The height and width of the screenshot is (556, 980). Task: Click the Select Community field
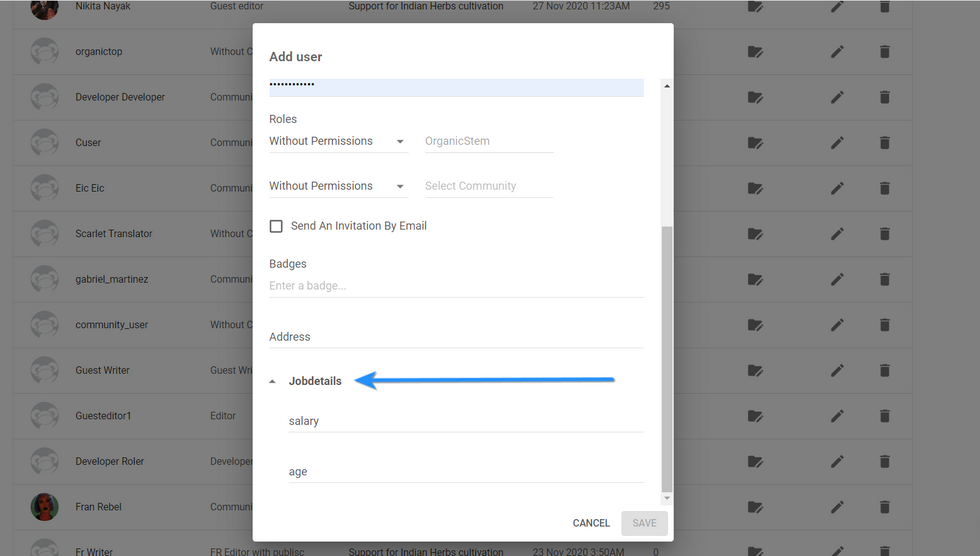489,186
